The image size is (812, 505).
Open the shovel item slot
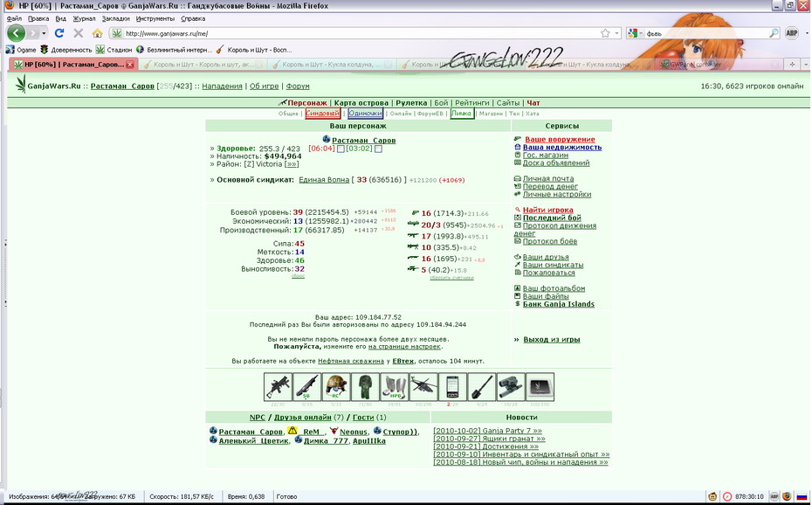(482, 387)
